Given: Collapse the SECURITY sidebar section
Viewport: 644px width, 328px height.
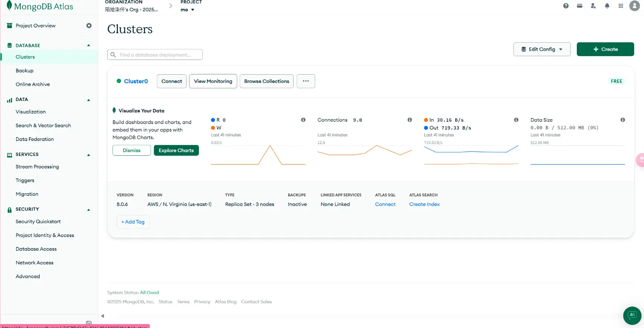Looking at the screenshot, I should pos(89,210).
